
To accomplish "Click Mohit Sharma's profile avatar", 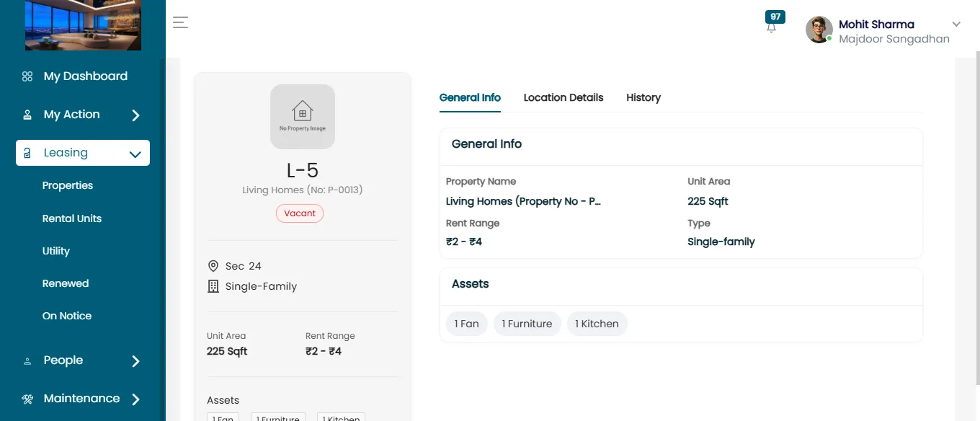I will pyautogui.click(x=819, y=30).
